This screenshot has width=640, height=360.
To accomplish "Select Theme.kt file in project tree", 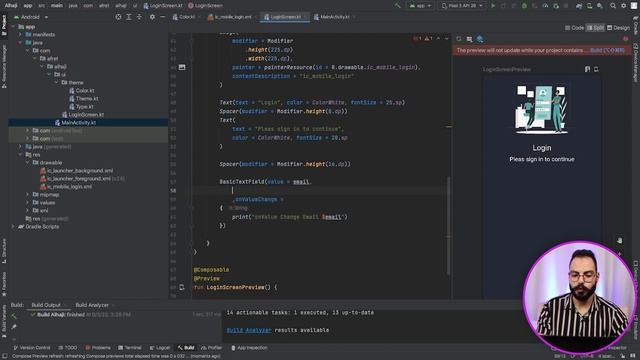I will pos(84,98).
